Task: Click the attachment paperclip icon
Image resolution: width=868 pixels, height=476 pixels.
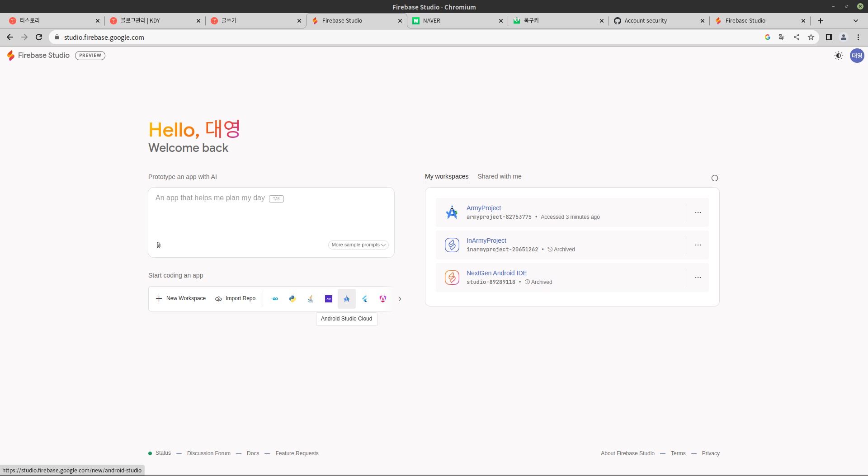Action: pyautogui.click(x=159, y=245)
